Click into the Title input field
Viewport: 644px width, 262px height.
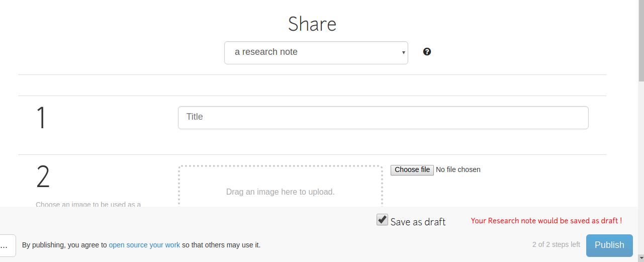click(383, 118)
